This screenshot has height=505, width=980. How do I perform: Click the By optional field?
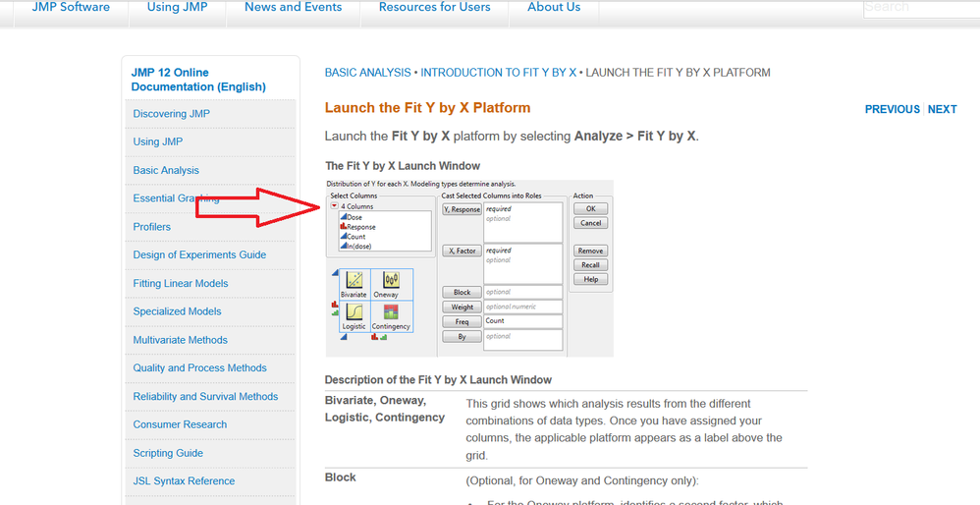coord(523,340)
